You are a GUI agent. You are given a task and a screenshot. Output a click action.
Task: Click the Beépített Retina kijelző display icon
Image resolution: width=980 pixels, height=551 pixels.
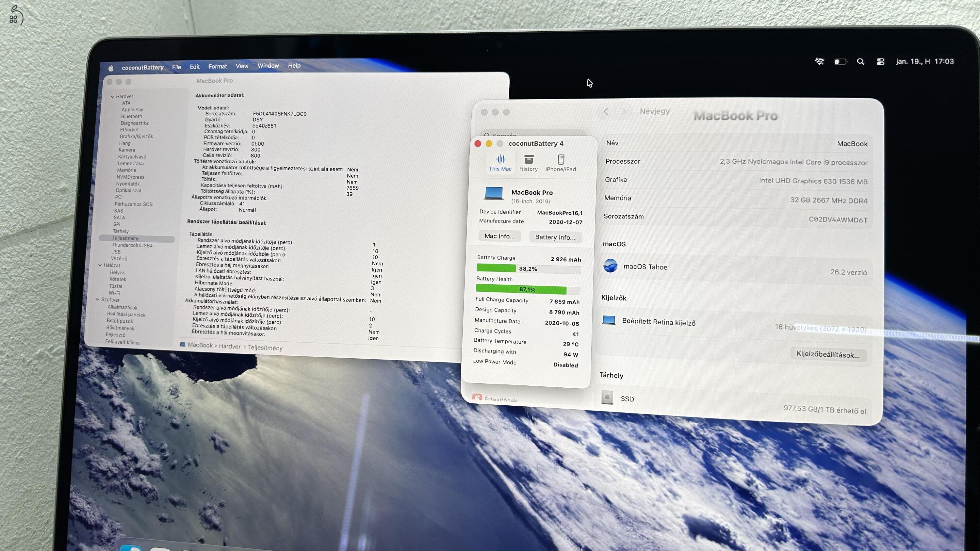[x=610, y=320]
